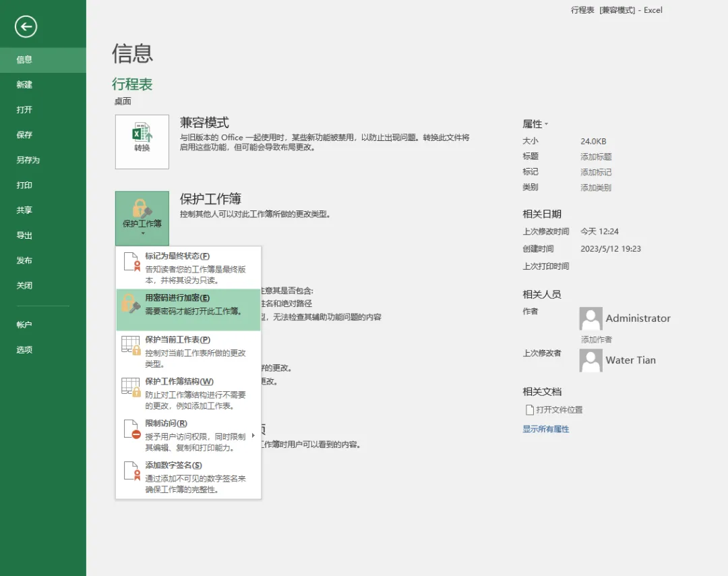Select the 信息 tab in sidebar
Image resolution: width=728 pixels, height=576 pixels.
42,59
